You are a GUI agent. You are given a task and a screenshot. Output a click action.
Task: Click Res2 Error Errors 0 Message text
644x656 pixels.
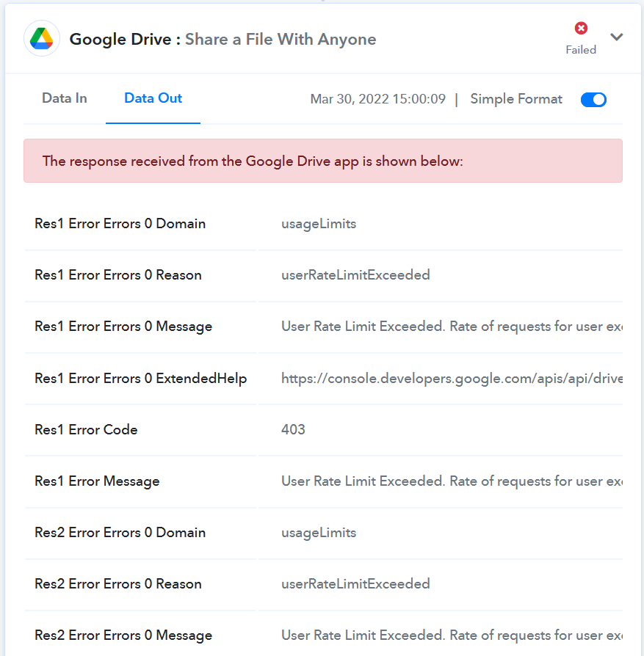123,635
